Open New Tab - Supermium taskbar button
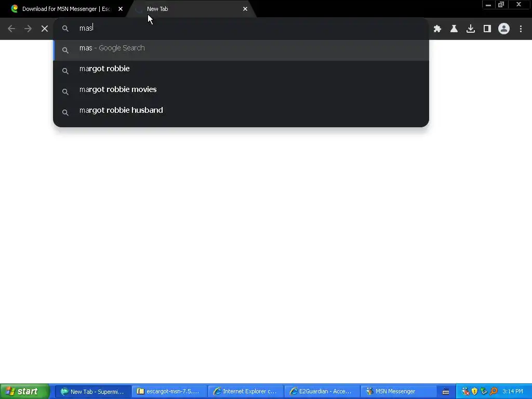532x399 pixels. point(93,392)
